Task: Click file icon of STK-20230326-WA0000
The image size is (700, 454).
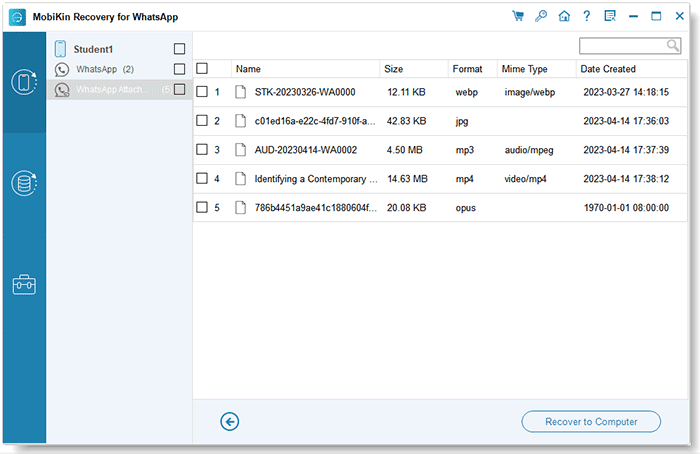Action: tap(241, 92)
